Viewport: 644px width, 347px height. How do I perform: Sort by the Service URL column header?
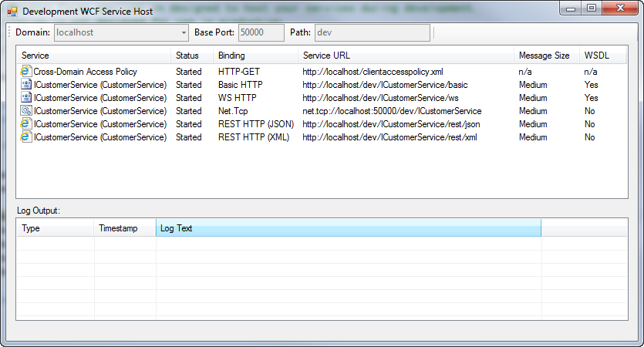[406, 55]
